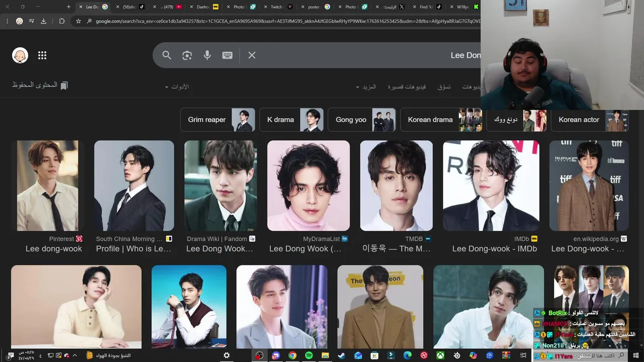
Task: Open the Chrome three-dot menu
Action: (7, 21)
